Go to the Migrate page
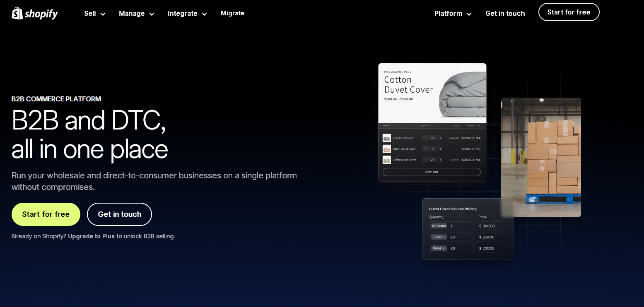644x307 pixels. pyautogui.click(x=232, y=13)
